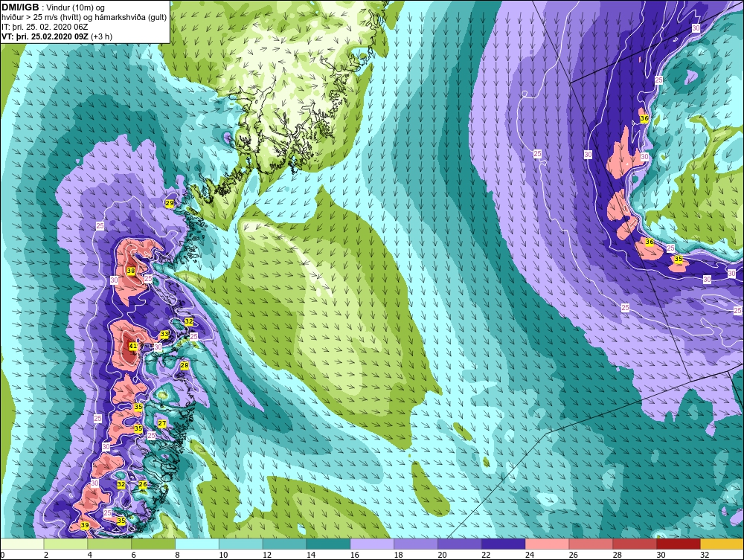
Task: Select the colour scale label 20
Action: (442, 555)
